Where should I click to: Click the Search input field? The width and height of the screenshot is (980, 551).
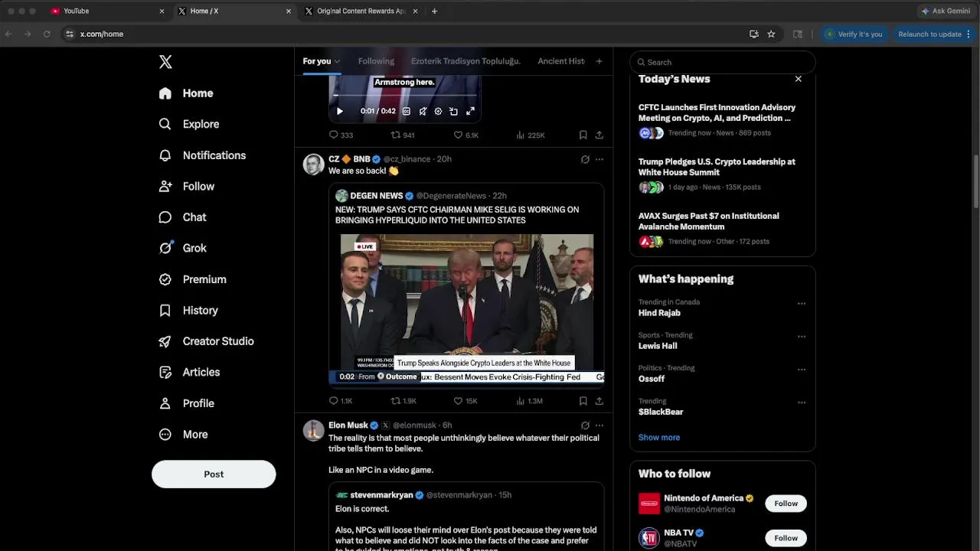click(x=723, y=62)
